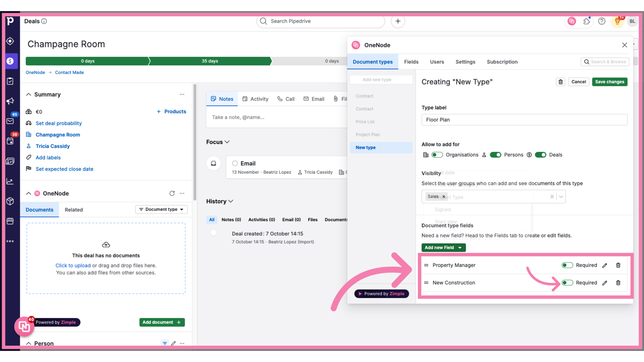The image size is (644, 362).
Task: Collapse the Person section
Action: pos(29,343)
